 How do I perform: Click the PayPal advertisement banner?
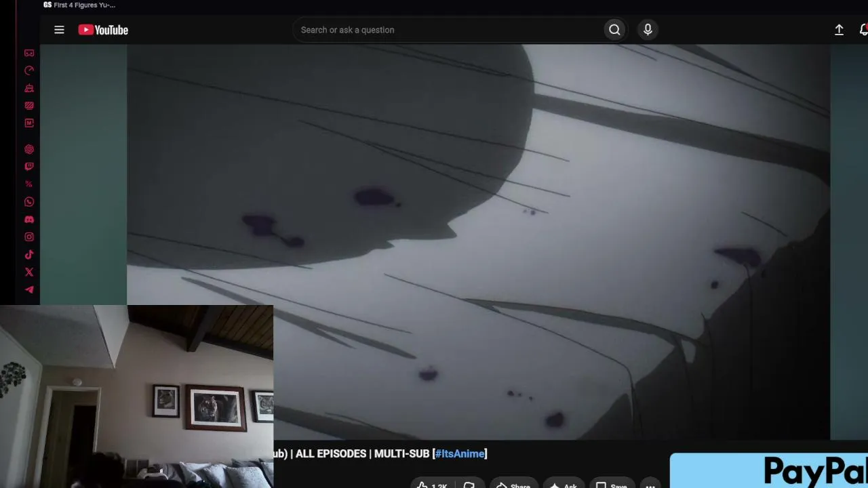click(769, 471)
